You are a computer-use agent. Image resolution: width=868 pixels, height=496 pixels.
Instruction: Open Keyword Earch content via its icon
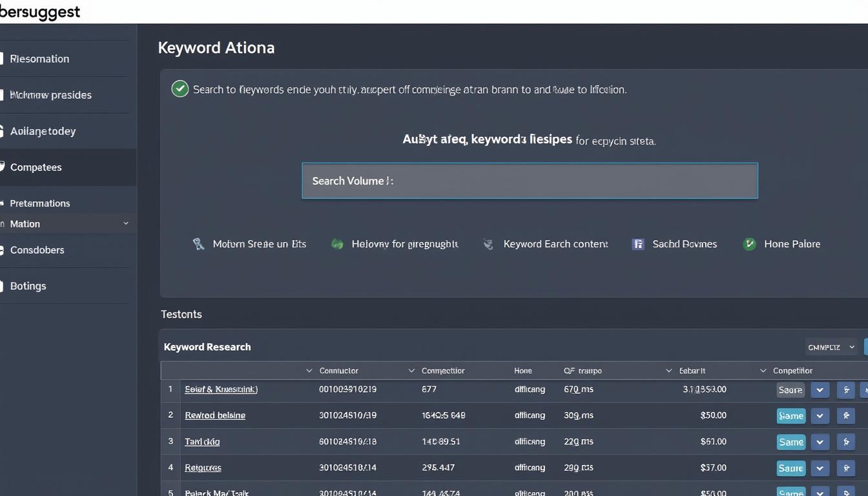pyautogui.click(x=488, y=243)
